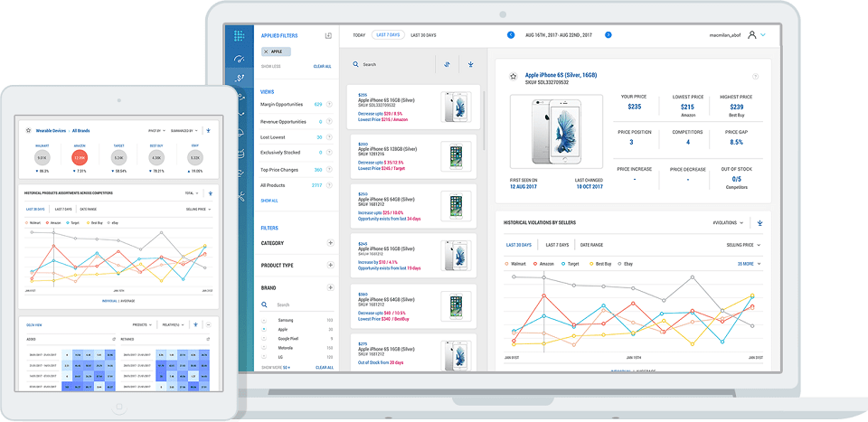The image size is (868, 422).
Task: Open the #Violations dropdown
Action: [x=728, y=222]
